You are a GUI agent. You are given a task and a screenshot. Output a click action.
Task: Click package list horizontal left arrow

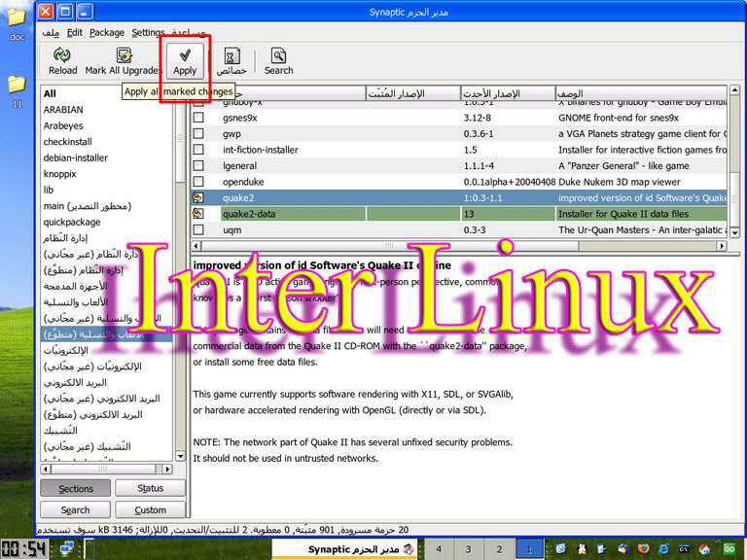(x=196, y=246)
